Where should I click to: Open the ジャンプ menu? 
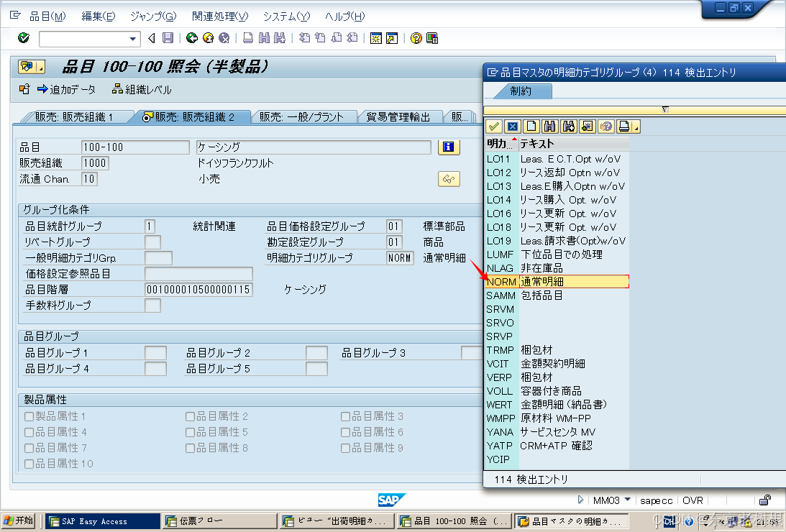[x=153, y=16]
